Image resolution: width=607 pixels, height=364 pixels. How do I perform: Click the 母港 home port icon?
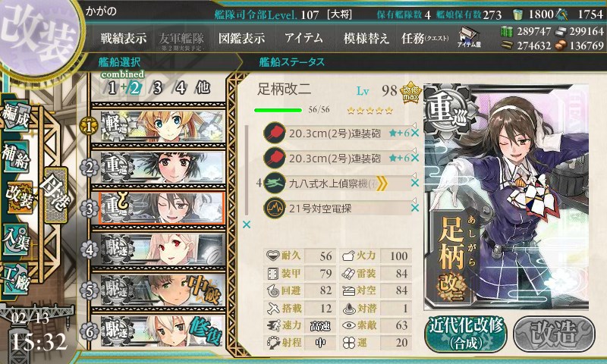click(56, 196)
